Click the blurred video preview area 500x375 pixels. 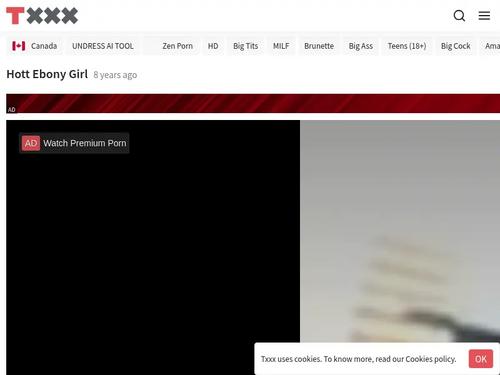(x=400, y=231)
